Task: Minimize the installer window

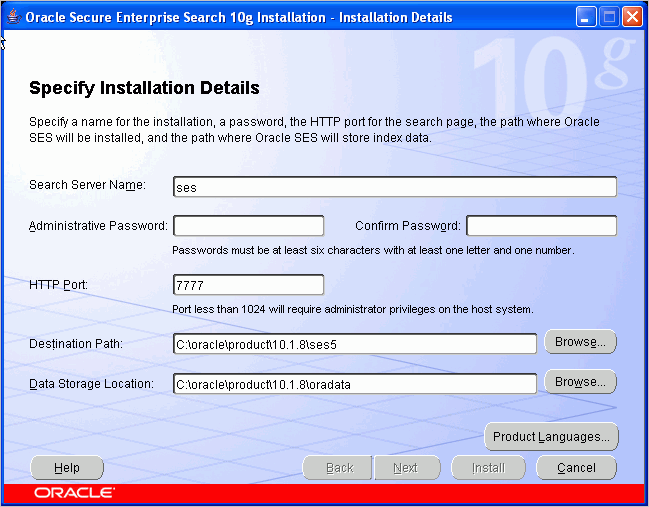Action: (x=585, y=17)
